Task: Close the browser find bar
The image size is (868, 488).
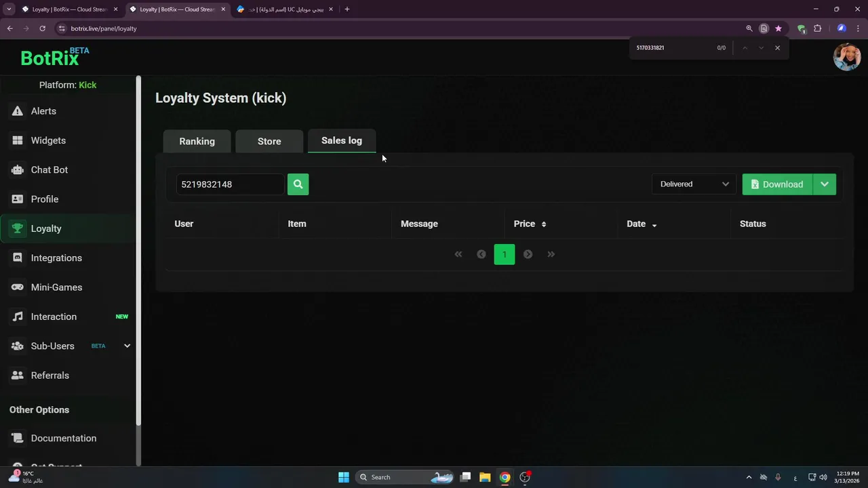Action: tap(777, 48)
